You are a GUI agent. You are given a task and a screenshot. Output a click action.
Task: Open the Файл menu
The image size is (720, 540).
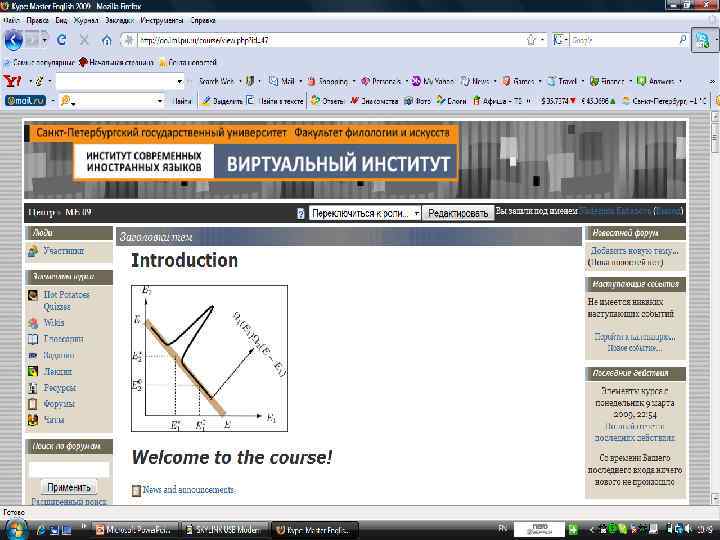(11, 21)
